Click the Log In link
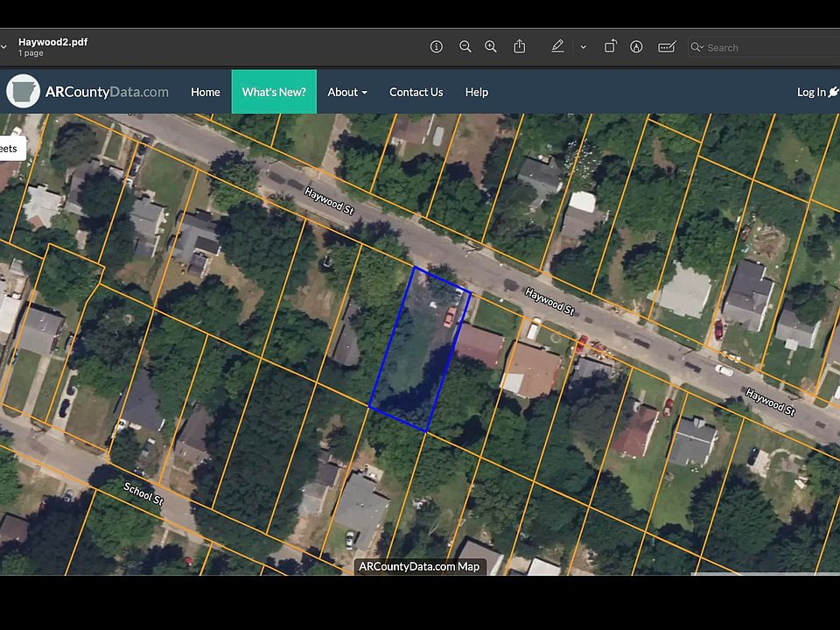This screenshot has width=840, height=630. coord(811,92)
